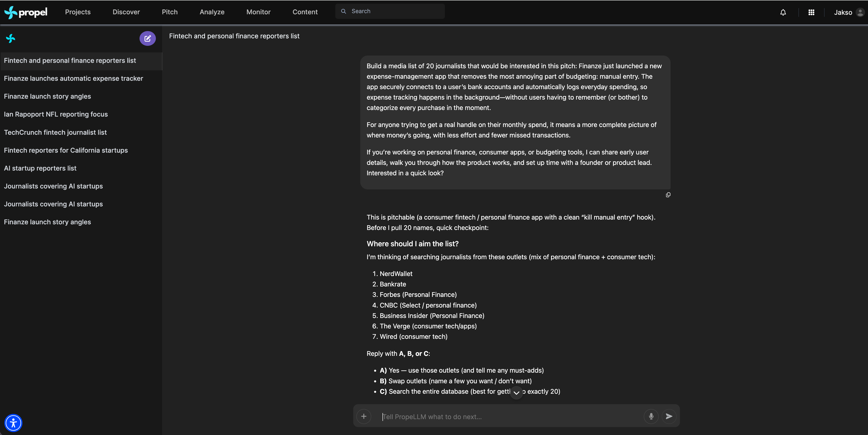This screenshot has height=435, width=868.
Task: Click the microphone voice input icon
Action: coord(651,416)
